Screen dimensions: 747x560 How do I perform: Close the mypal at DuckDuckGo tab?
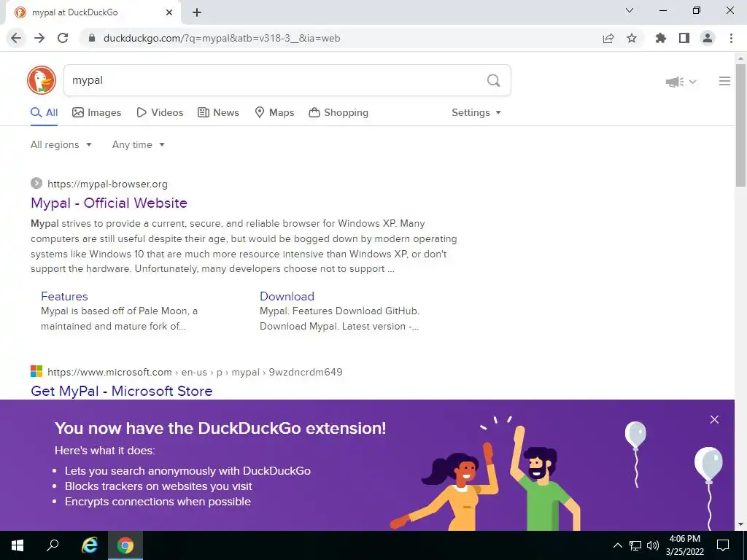(169, 12)
